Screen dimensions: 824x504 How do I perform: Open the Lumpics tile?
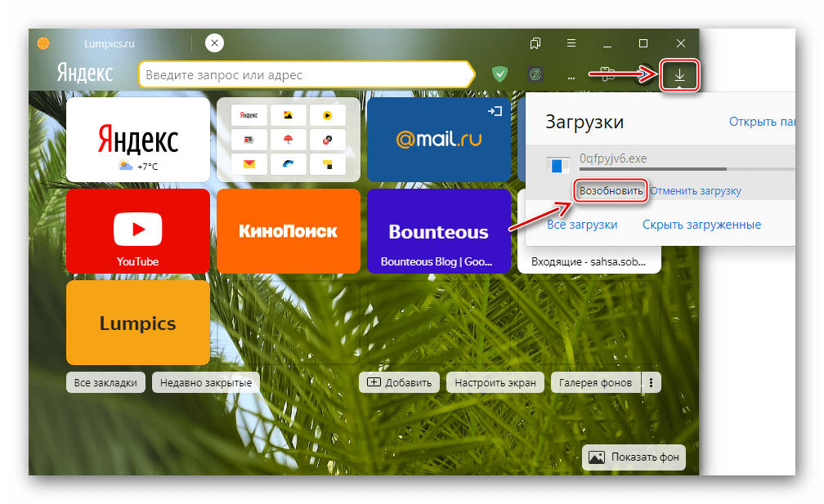click(x=138, y=323)
